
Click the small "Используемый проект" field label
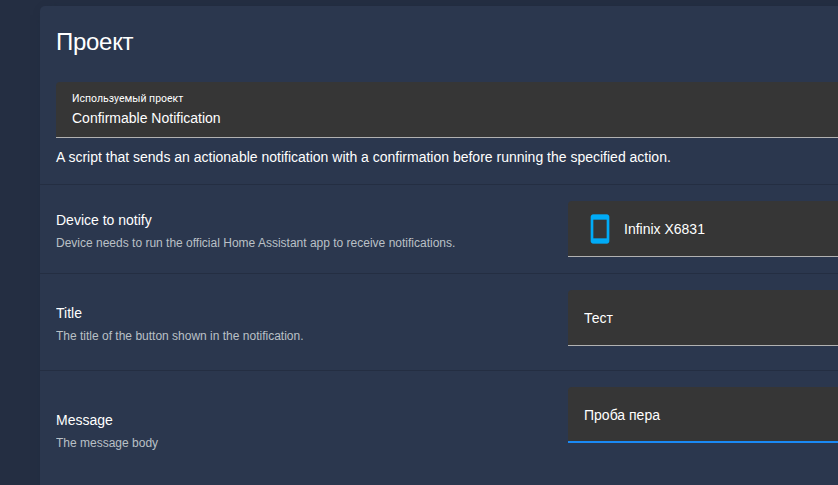(127, 98)
